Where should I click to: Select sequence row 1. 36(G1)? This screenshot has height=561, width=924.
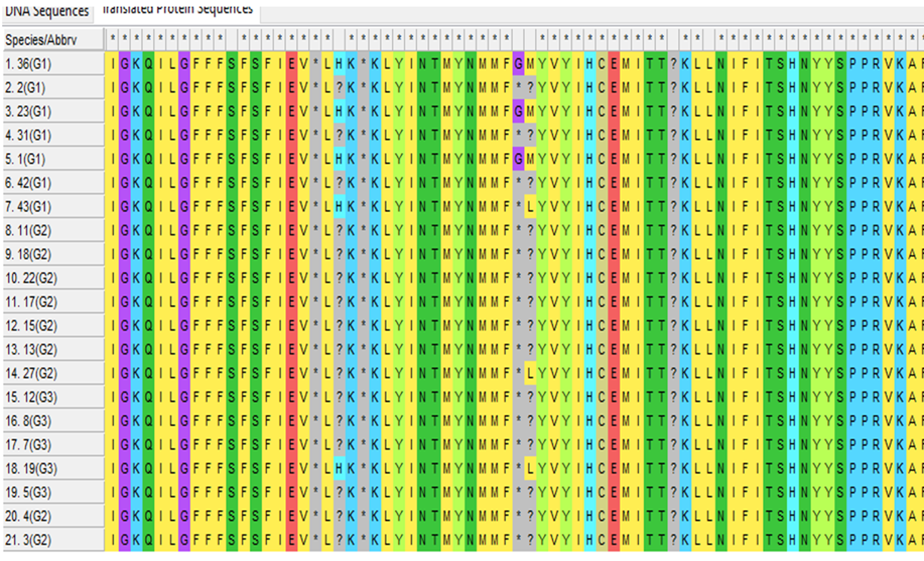[53, 64]
